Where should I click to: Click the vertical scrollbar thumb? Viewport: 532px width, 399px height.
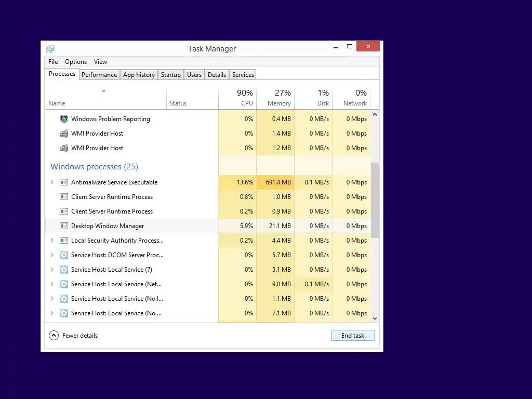[375, 200]
